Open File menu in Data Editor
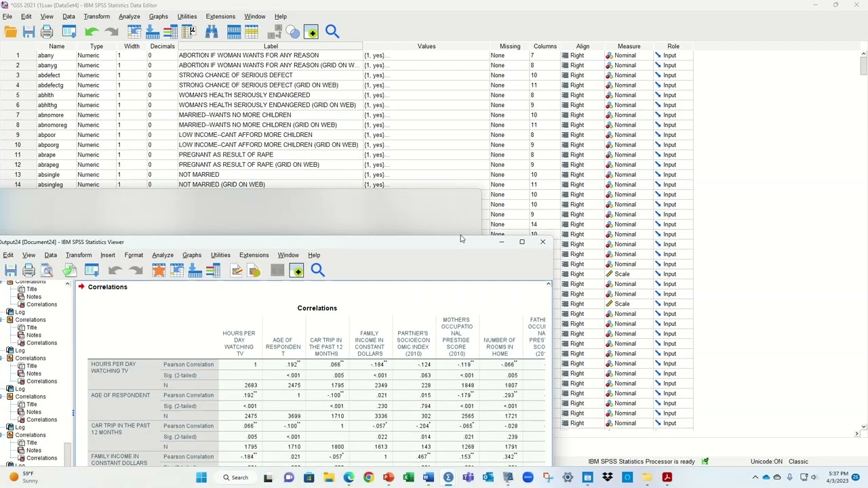Image resolution: width=868 pixels, height=488 pixels. click(7, 16)
